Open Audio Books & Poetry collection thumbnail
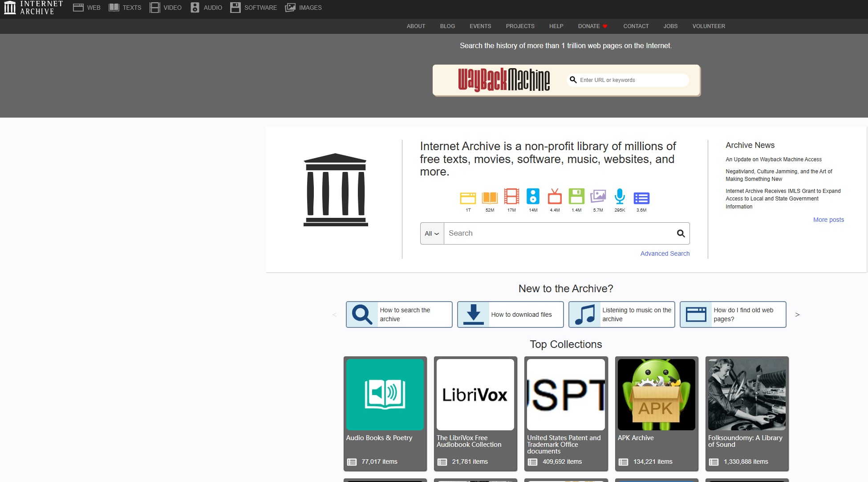This screenshot has width=868, height=482. click(x=385, y=395)
